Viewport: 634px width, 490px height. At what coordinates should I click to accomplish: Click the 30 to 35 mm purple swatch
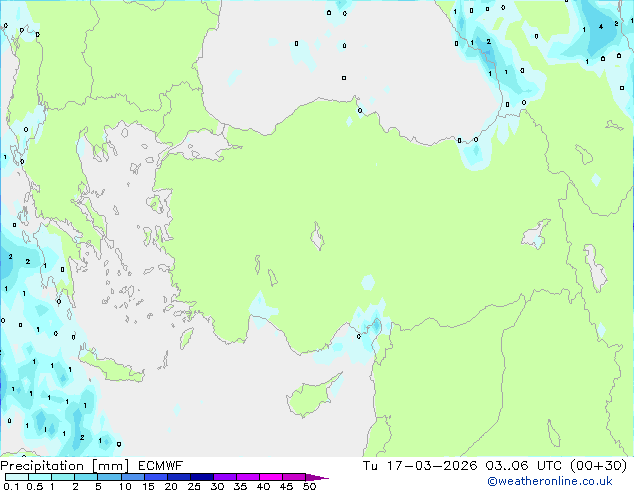click(224, 477)
